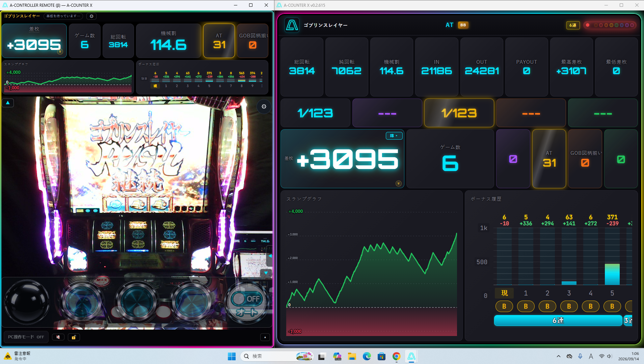Click the 371 bar in bonus history
Screen dimensions: 644x364
[612, 274]
